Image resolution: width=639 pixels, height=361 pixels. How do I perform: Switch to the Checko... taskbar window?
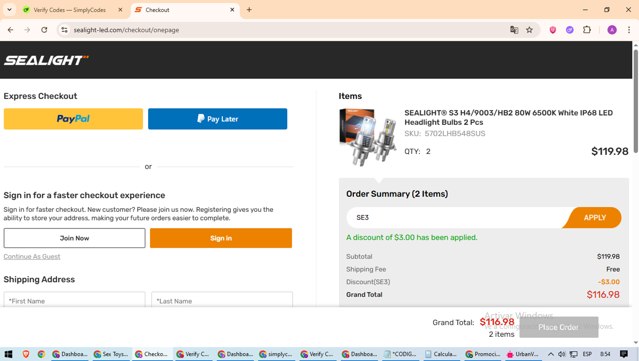[152, 354]
